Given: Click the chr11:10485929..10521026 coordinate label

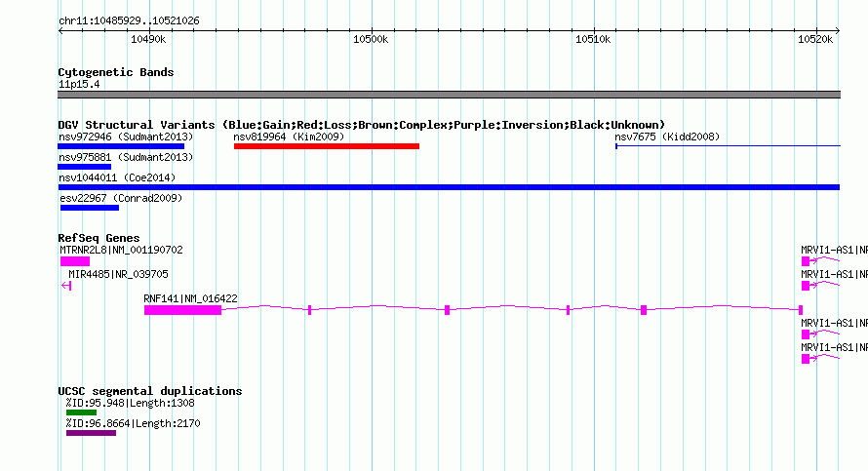Looking at the screenshot, I should tap(129, 20).
